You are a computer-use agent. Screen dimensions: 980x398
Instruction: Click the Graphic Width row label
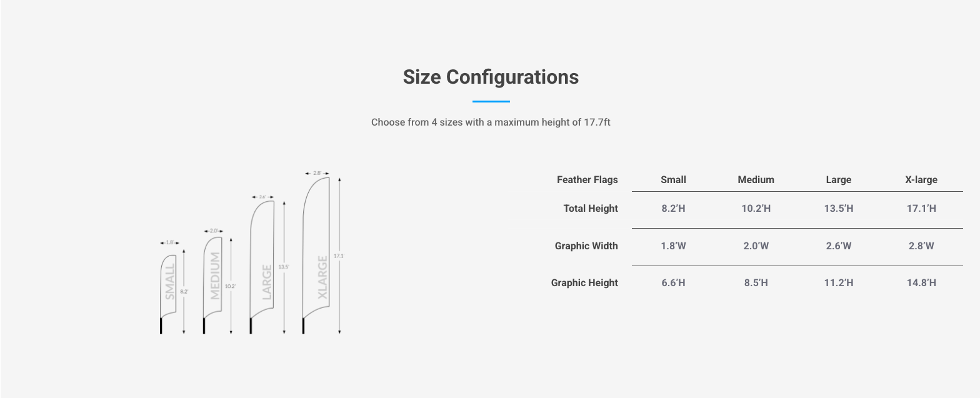click(x=586, y=246)
